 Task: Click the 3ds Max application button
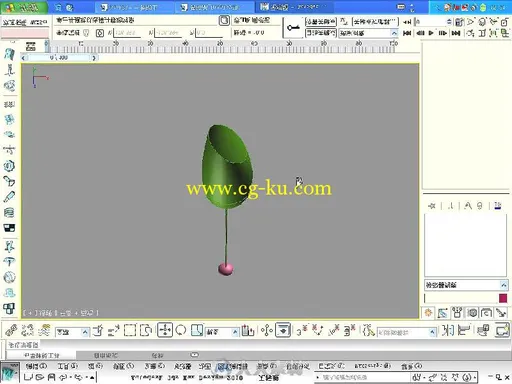tap(9, 373)
